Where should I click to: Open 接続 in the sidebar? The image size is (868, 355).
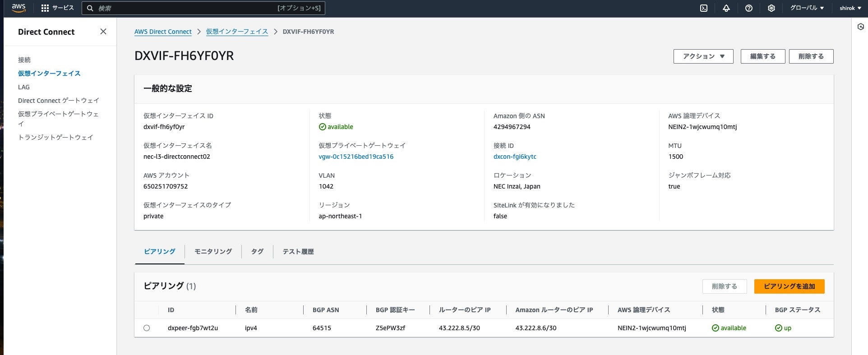[x=24, y=60]
